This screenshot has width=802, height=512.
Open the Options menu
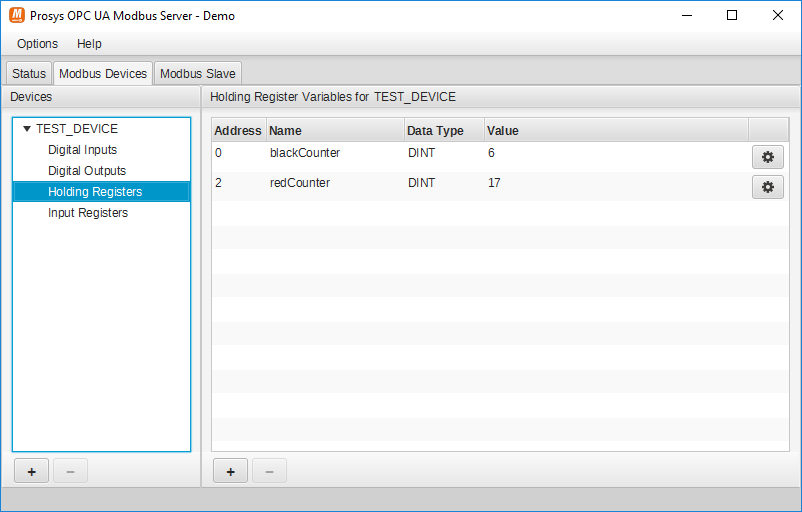[37, 44]
